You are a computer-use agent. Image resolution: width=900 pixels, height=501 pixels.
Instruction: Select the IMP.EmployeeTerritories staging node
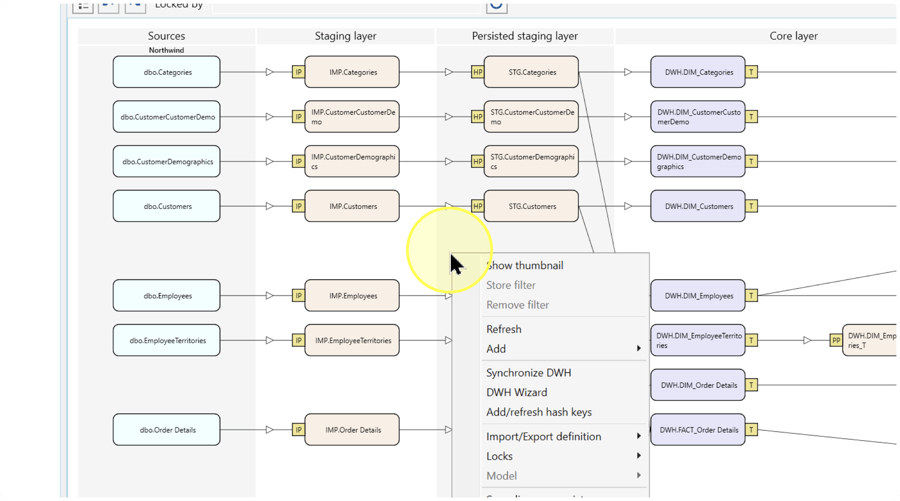tap(352, 341)
